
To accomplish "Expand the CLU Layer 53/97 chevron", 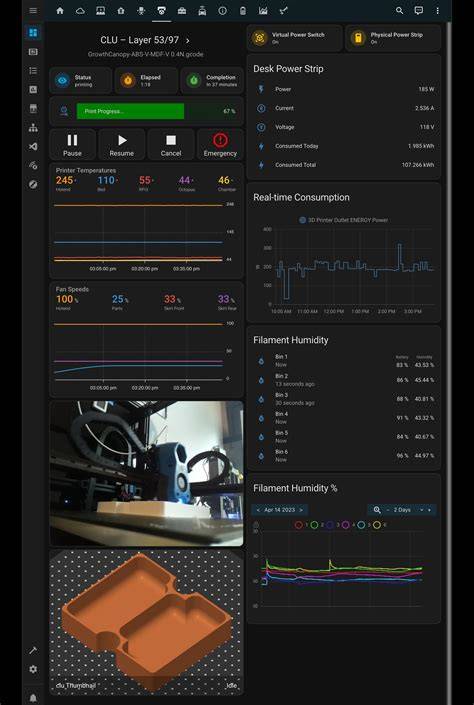I will pos(188,40).
